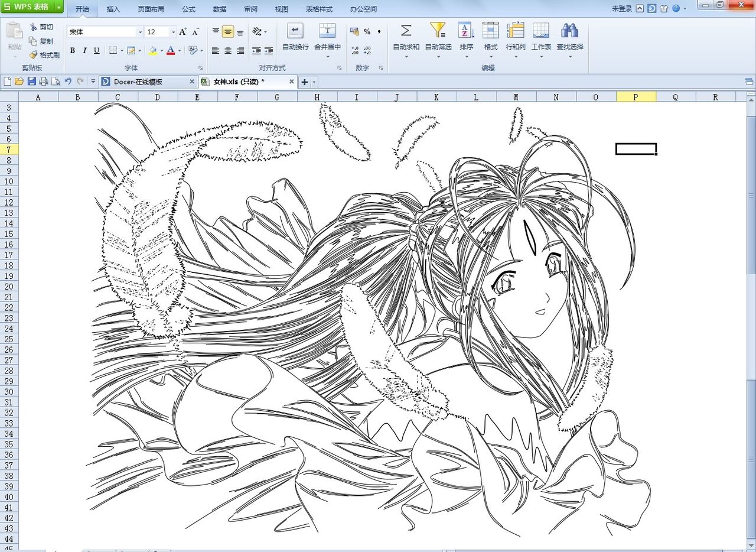756x552 pixels.
Task: Increase indent in alignment group
Action: click(269, 51)
